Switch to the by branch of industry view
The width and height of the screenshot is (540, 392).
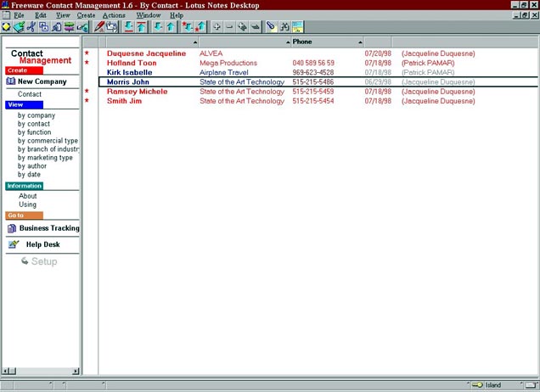coord(48,149)
